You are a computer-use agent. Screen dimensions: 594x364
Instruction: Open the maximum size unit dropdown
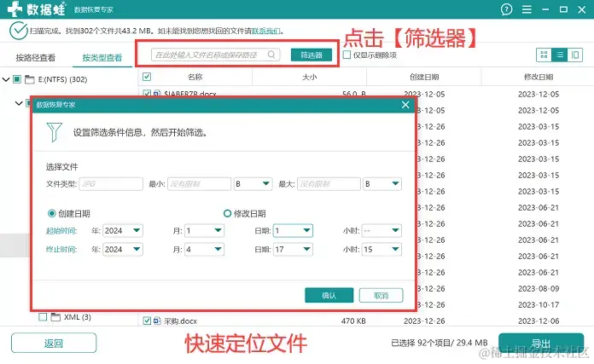click(381, 184)
